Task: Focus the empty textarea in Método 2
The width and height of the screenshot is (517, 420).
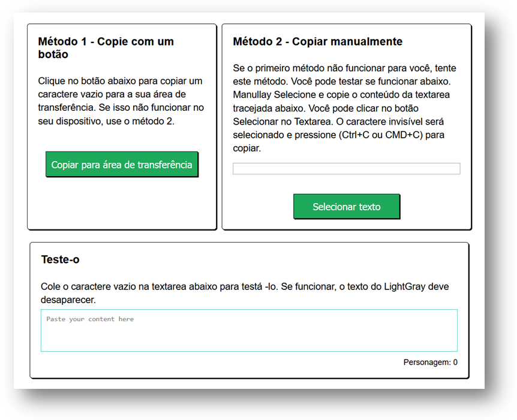Action: (x=346, y=169)
